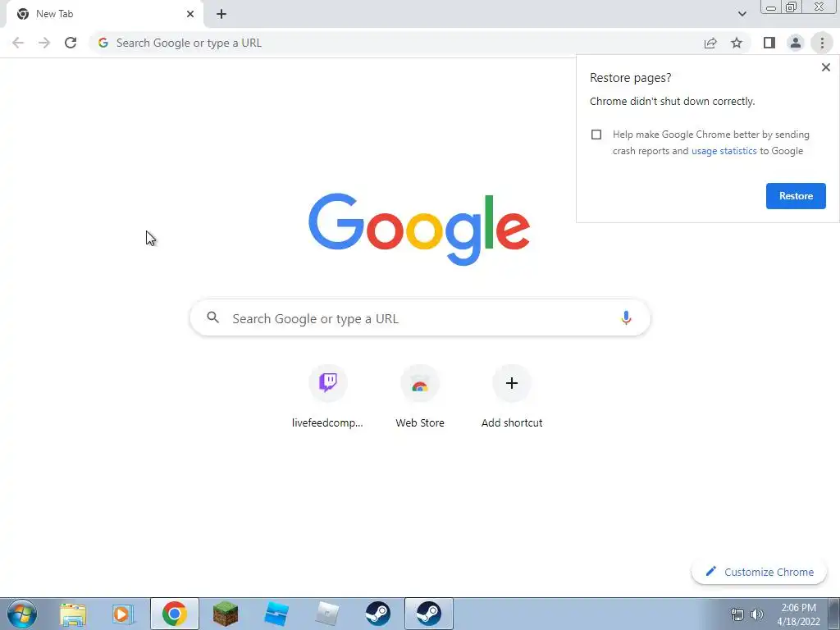The height and width of the screenshot is (630, 840).
Task: Open a new tab with plus button
Action: (x=221, y=14)
